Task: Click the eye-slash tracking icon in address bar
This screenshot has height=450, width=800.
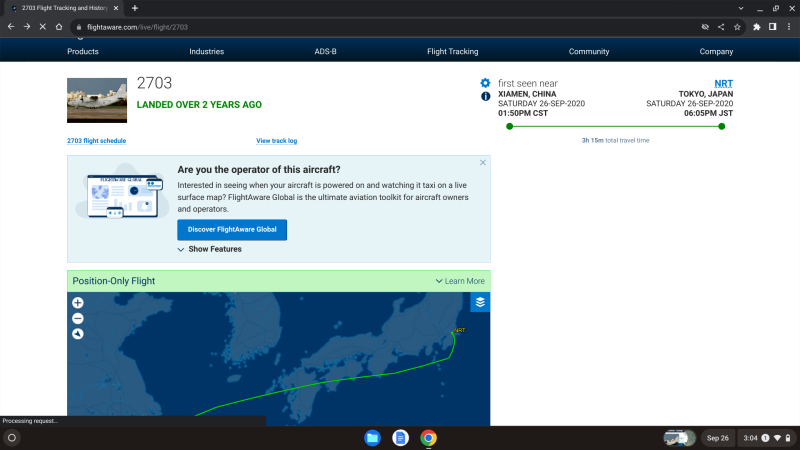Action: coord(705,27)
